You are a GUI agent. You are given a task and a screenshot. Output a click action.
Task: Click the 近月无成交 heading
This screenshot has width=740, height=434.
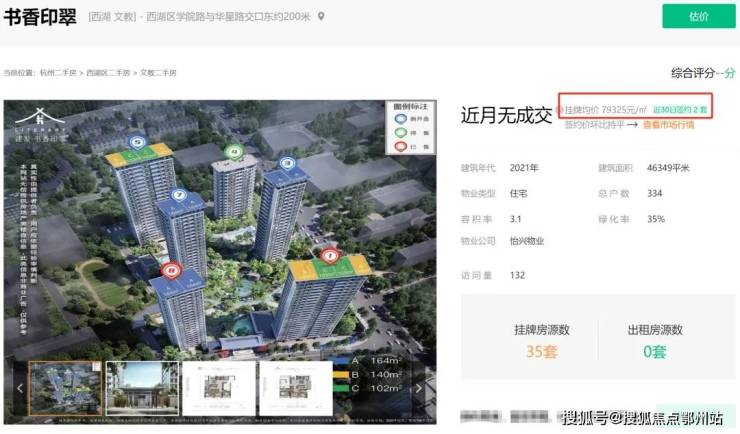coord(506,115)
